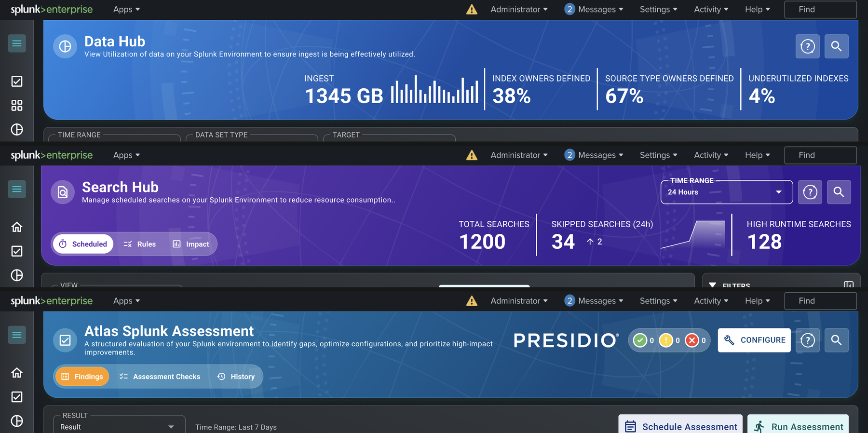
Task: Click the grid dashboard sidebar icon in Data Hub view
Action: [x=17, y=106]
